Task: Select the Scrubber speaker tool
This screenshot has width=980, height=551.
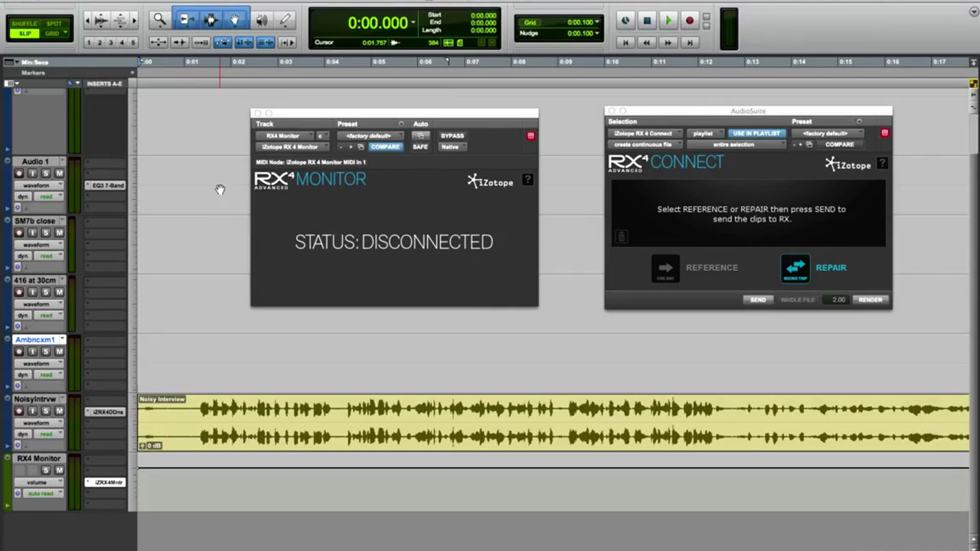Action: click(262, 20)
